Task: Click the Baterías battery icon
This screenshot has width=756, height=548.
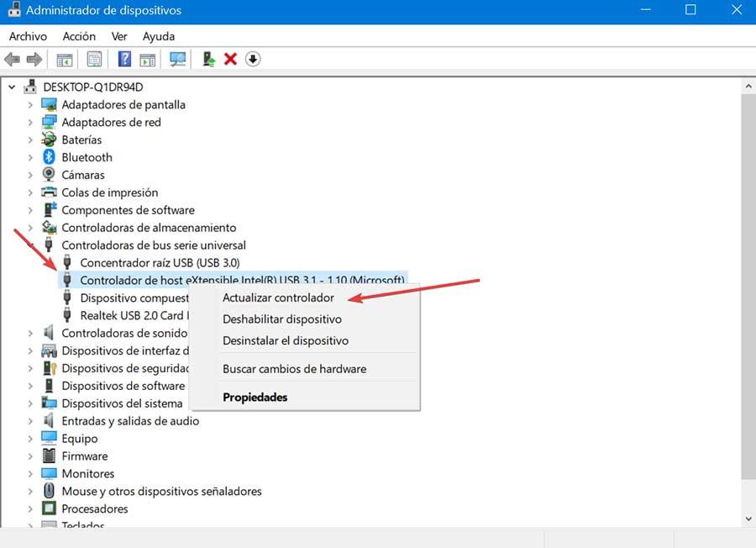Action: (x=49, y=140)
